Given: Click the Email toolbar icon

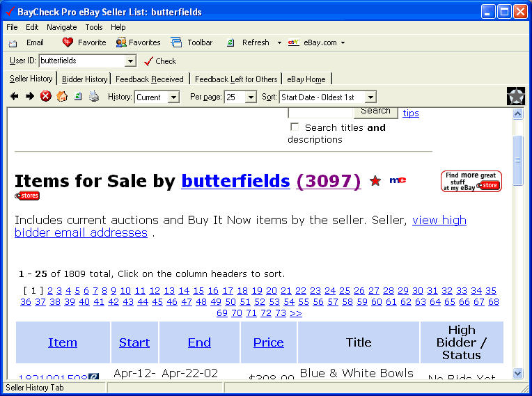Looking at the screenshot, I should (x=13, y=43).
